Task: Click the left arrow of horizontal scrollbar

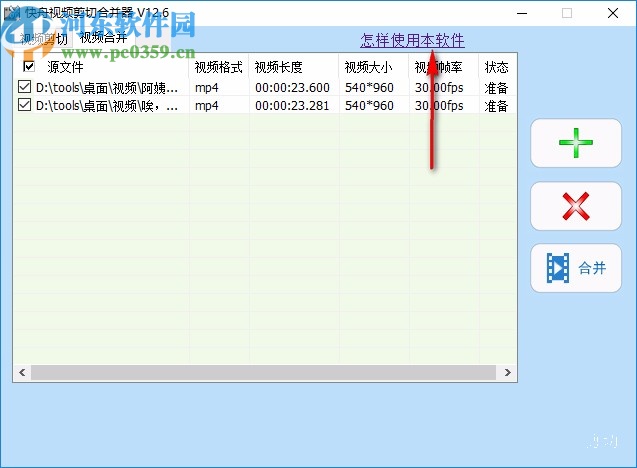Action: (x=22, y=373)
